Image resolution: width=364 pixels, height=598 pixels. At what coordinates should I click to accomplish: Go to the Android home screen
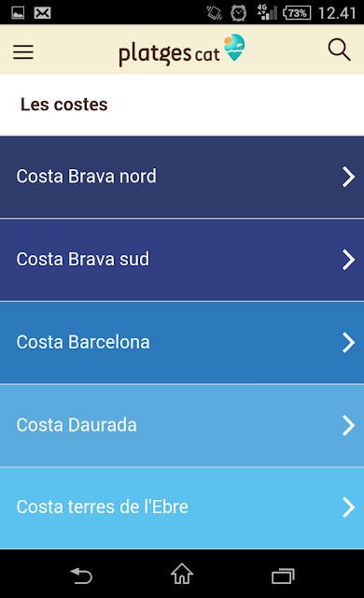pyautogui.click(x=182, y=574)
